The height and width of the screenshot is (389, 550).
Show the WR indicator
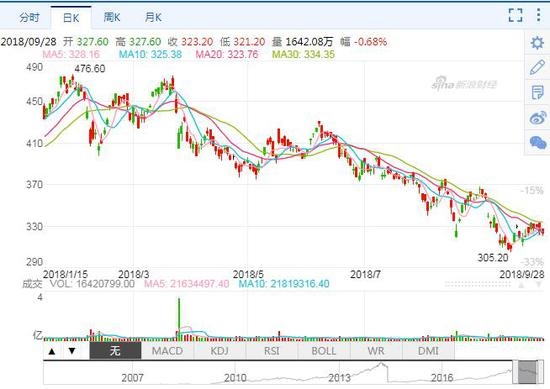click(376, 351)
